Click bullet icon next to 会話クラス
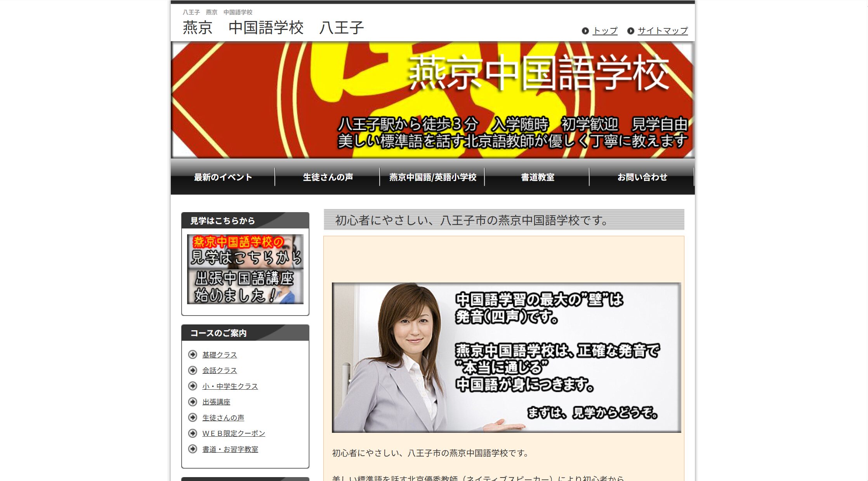Viewport: 868px width, 481px height. 193,370
